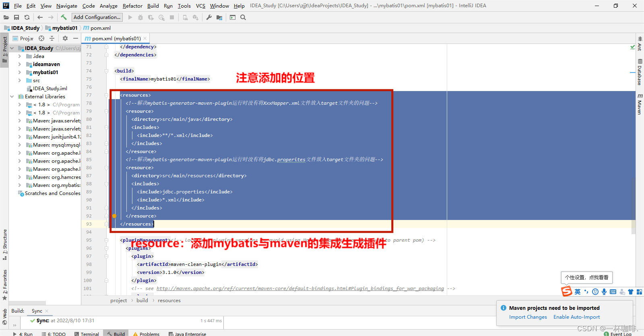Open the Maven war packaging URL on line 101
644x336 pixels.
[x=300, y=288]
